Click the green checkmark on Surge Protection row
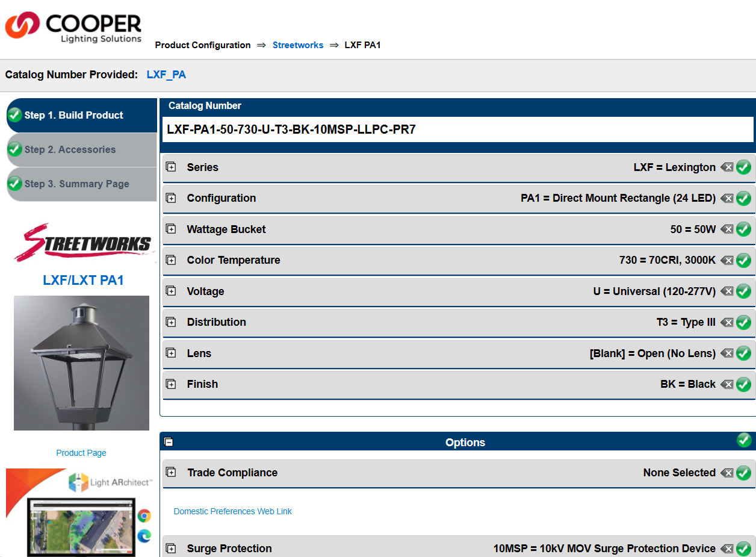This screenshot has height=557, width=756. click(744, 549)
